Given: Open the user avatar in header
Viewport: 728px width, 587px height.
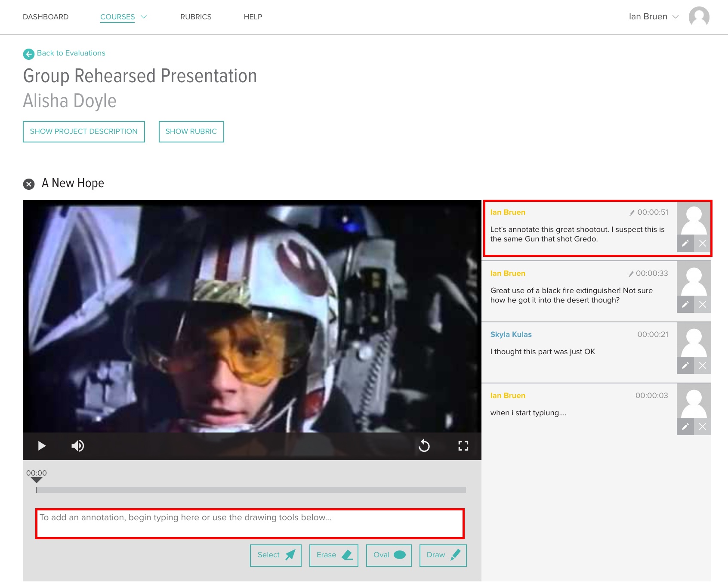Looking at the screenshot, I should click(x=699, y=17).
